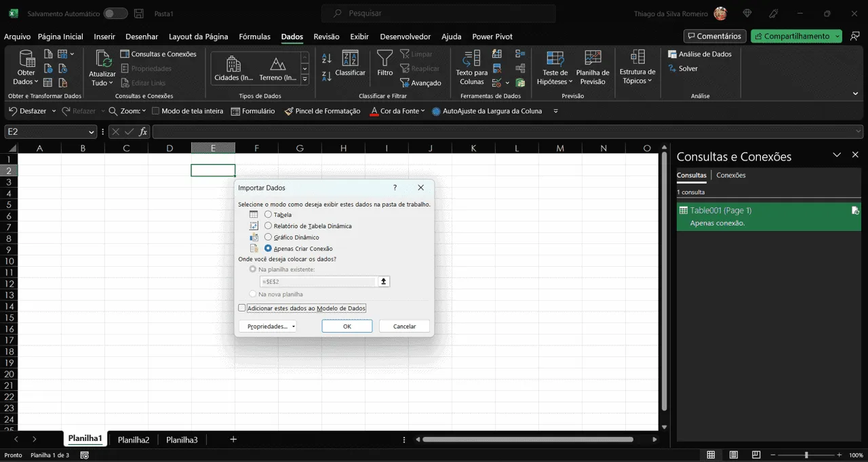This screenshot has width=868, height=462.
Task: Select the Filtro funnel icon
Action: click(x=384, y=59)
